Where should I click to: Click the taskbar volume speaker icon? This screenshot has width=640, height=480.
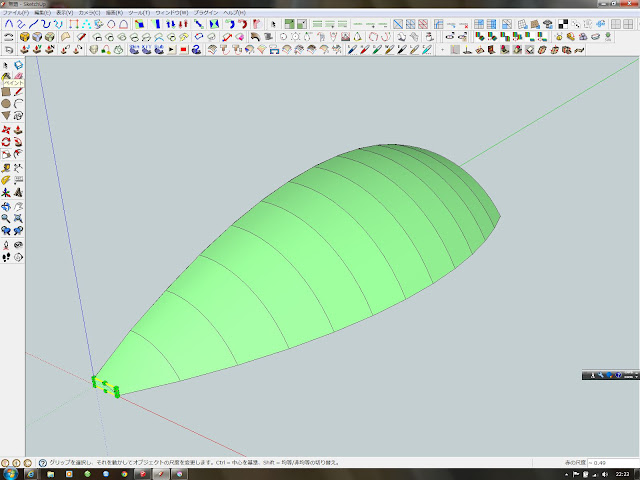point(604,474)
